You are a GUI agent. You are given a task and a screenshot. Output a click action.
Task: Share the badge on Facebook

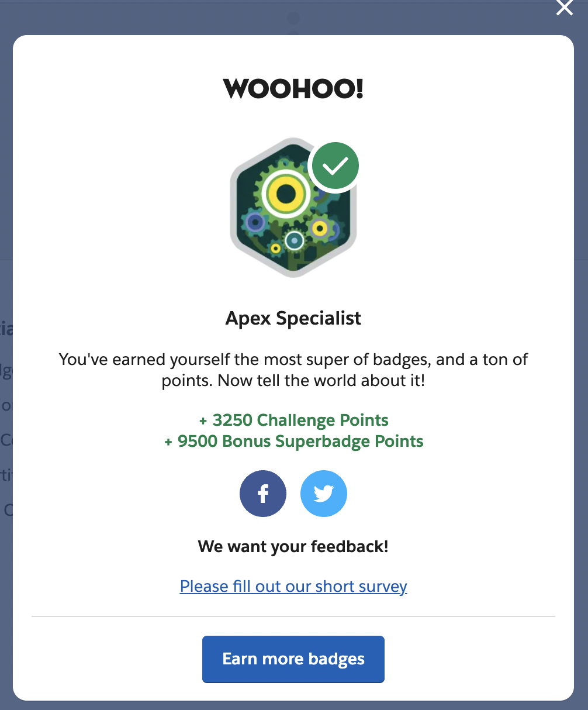[x=263, y=494]
